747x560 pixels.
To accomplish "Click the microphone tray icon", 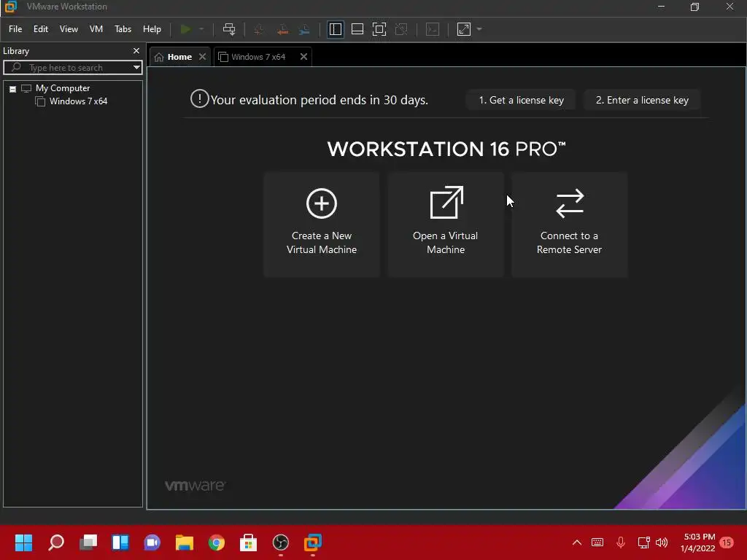I will (x=620, y=542).
